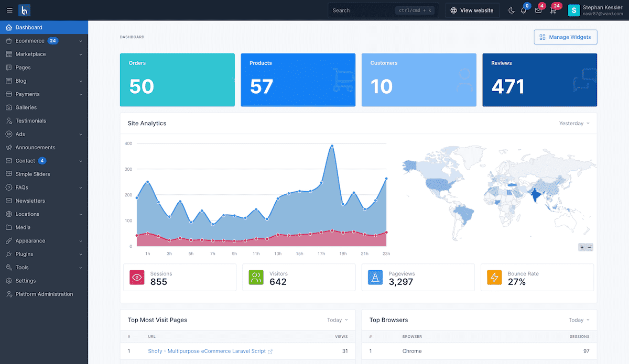Open the notifications bell icon
The height and width of the screenshot is (364, 629).
(524, 10)
